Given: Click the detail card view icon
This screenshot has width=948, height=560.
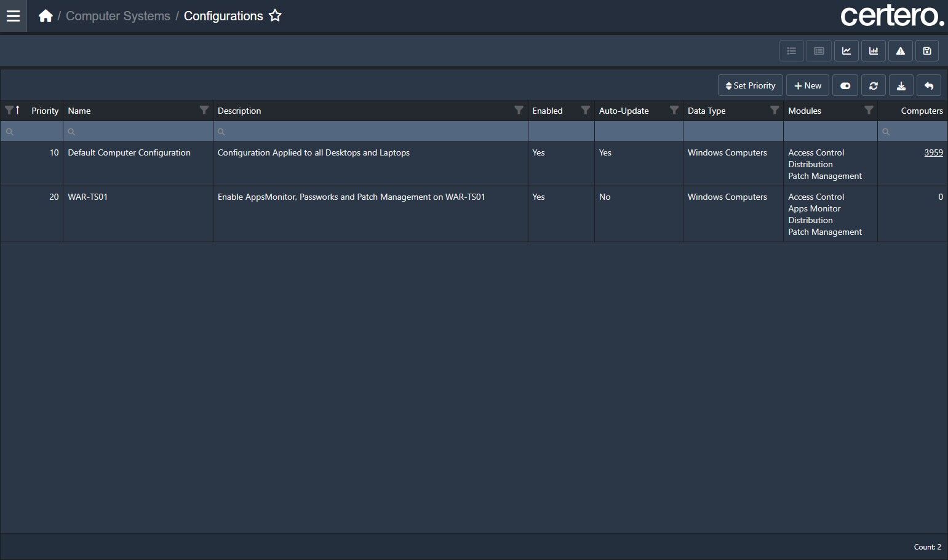Looking at the screenshot, I should tap(819, 51).
